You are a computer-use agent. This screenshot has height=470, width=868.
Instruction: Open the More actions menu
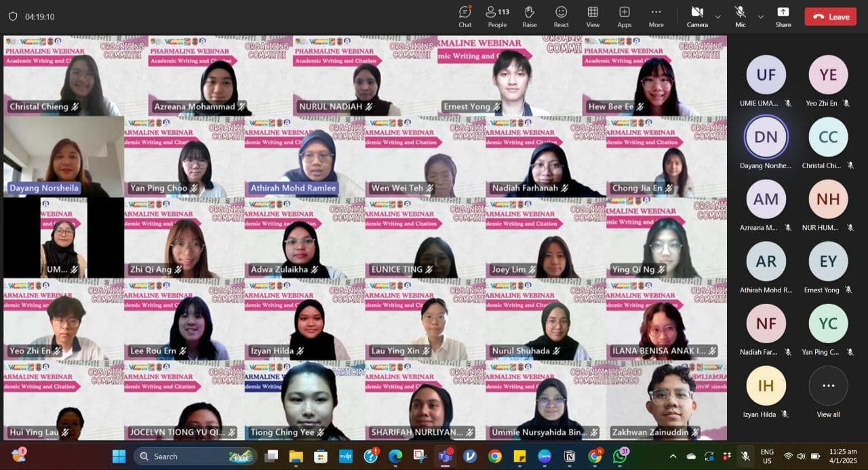[x=656, y=16]
